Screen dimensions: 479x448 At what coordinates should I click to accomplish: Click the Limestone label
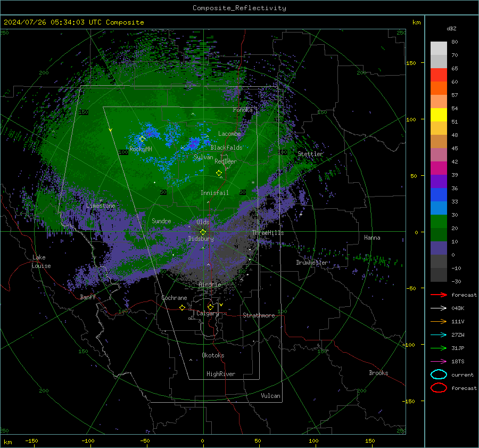[x=101, y=206]
